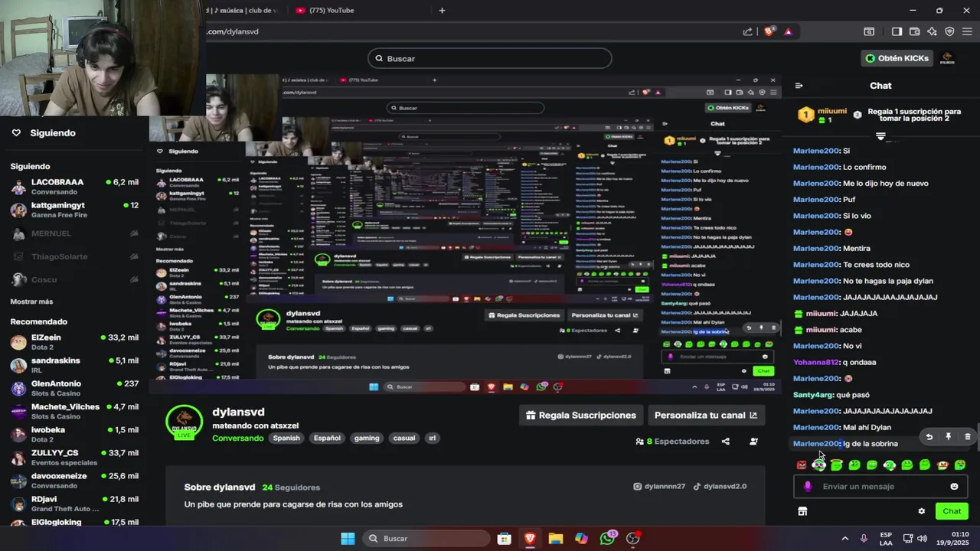The width and height of the screenshot is (980, 551).
Task: Open offline channel ThiagoSolarte
Action: [x=74, y=256]
